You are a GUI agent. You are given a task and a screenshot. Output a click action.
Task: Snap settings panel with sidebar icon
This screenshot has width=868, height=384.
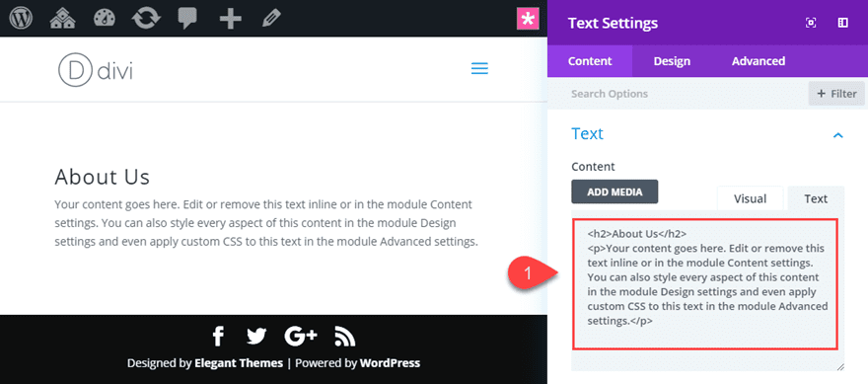pyautogui.click(x=842, y=23)
